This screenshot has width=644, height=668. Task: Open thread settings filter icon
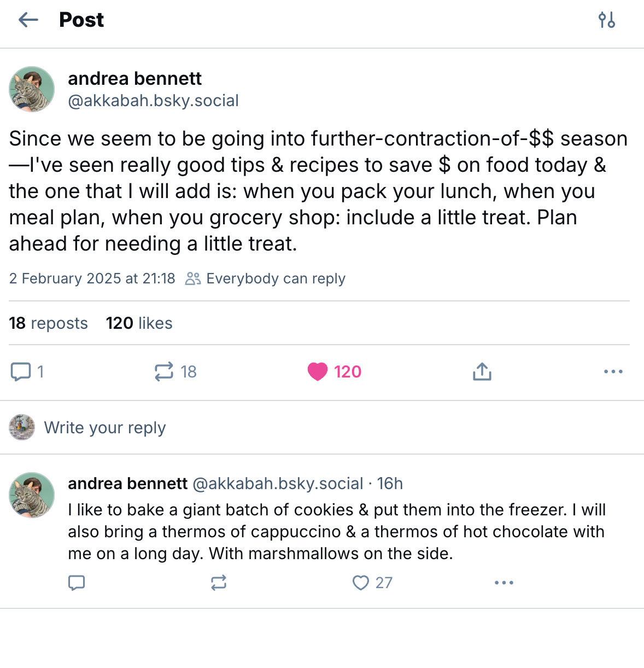click(x=606, y=20)
